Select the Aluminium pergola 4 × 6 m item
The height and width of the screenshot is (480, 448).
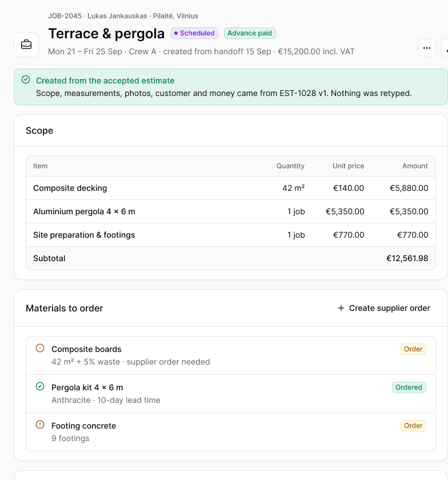click(x=84, y=211)
